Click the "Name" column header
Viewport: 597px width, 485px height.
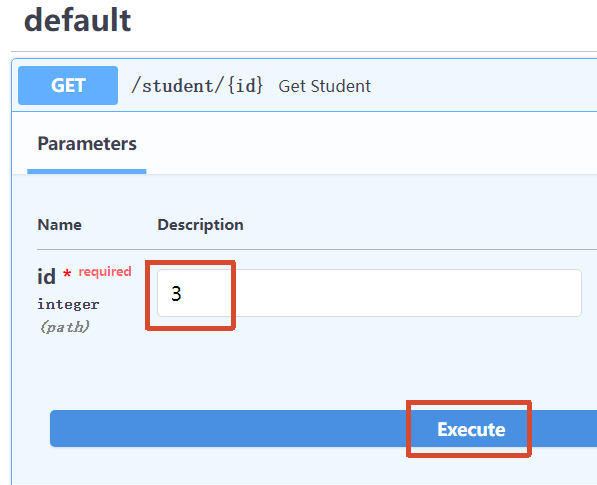pos(59,225)
